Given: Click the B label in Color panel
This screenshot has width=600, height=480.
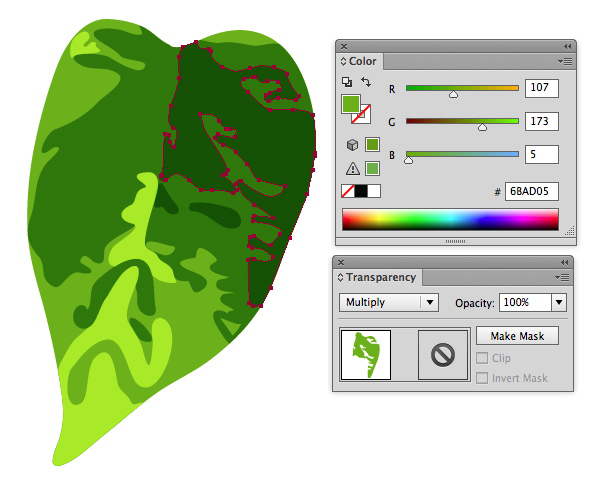Looking at the screenshot, I should 392,155.
